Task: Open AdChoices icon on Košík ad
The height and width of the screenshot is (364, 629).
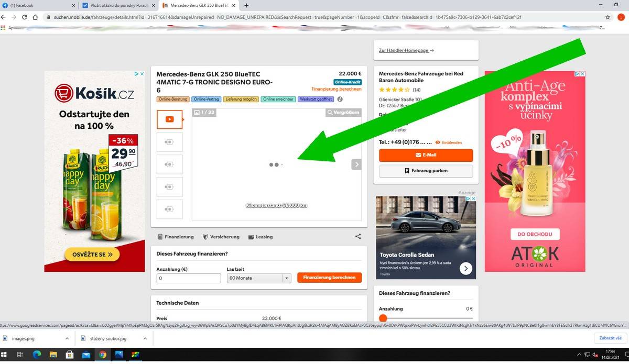Action: click(137, 74)
